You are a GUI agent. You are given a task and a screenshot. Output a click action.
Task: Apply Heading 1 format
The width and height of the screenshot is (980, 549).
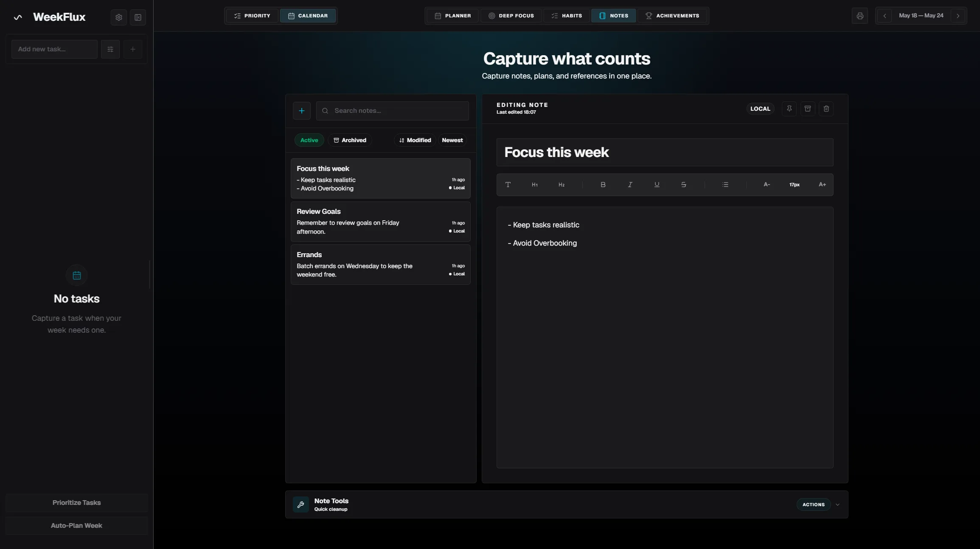point(535,185)
